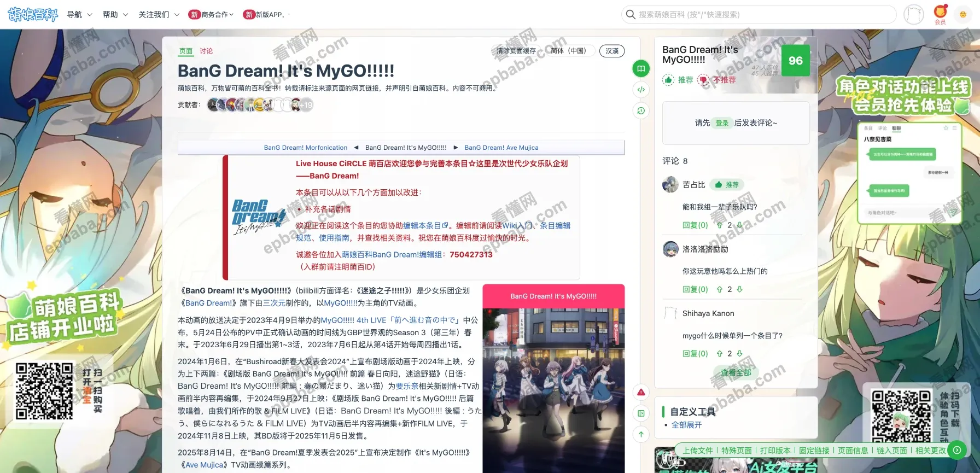This screenshot has width=980, height=473.
Task: Click the 查看全部 view all comments button
Action: [736, 373]
